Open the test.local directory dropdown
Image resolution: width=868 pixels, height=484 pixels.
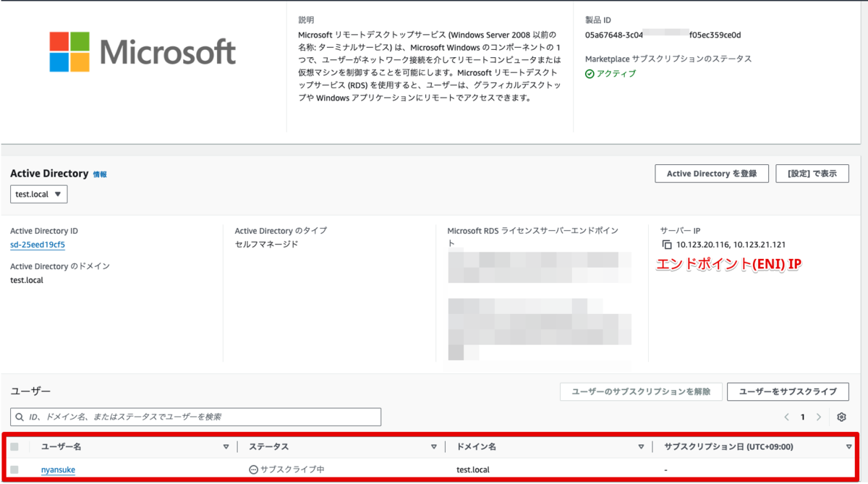[x=39, y=195]
